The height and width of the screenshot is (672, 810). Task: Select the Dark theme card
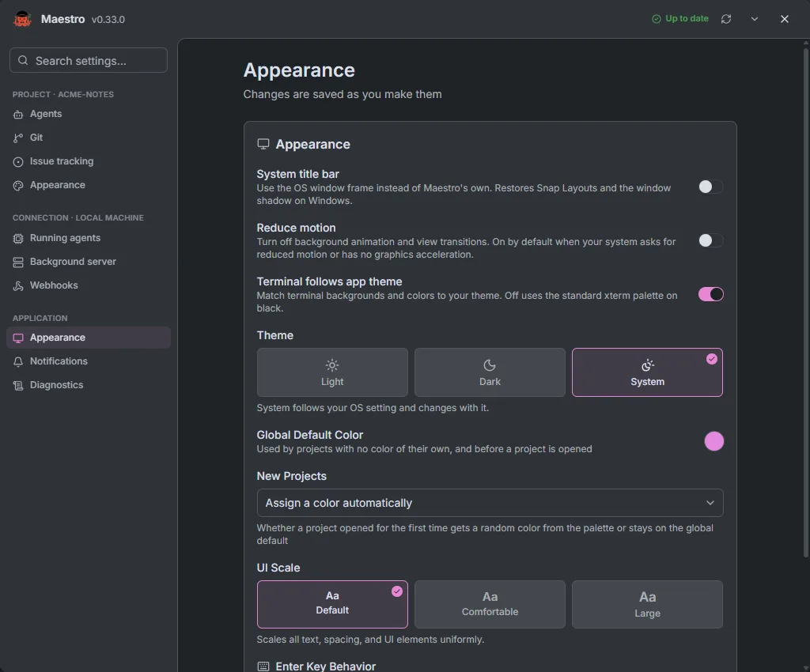click(x=490, y=372)
